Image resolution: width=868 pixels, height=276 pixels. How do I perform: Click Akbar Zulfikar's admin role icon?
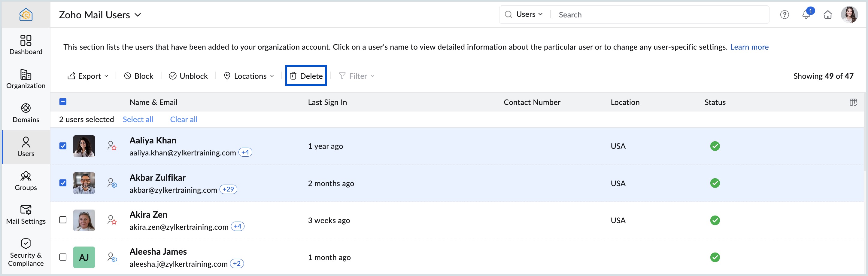coord(112,183)
